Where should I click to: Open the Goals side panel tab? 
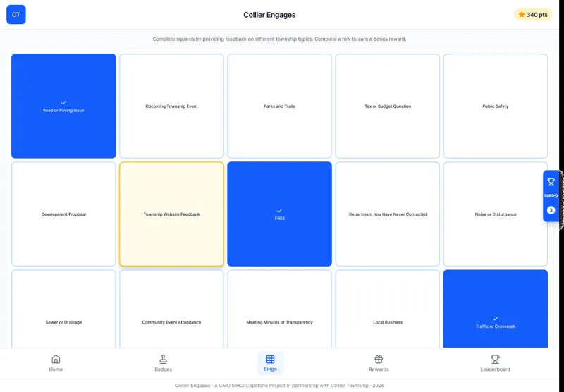coord(551,196)
